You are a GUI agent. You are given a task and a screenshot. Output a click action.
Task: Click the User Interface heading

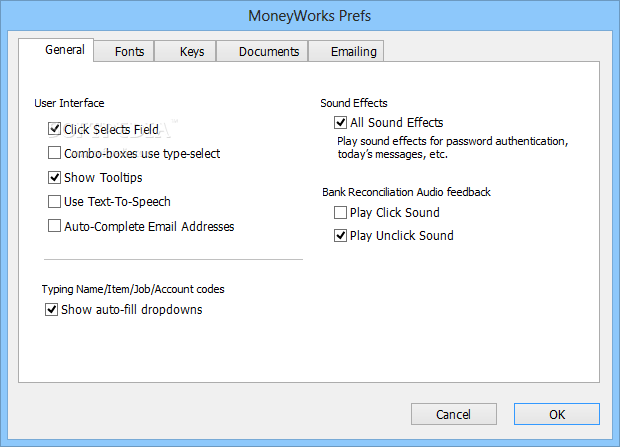point(69,103)
